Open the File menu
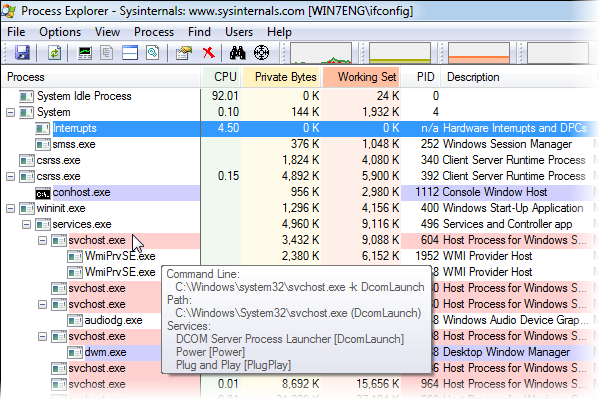Screen dimensions: 600x400 click(16, 32)
